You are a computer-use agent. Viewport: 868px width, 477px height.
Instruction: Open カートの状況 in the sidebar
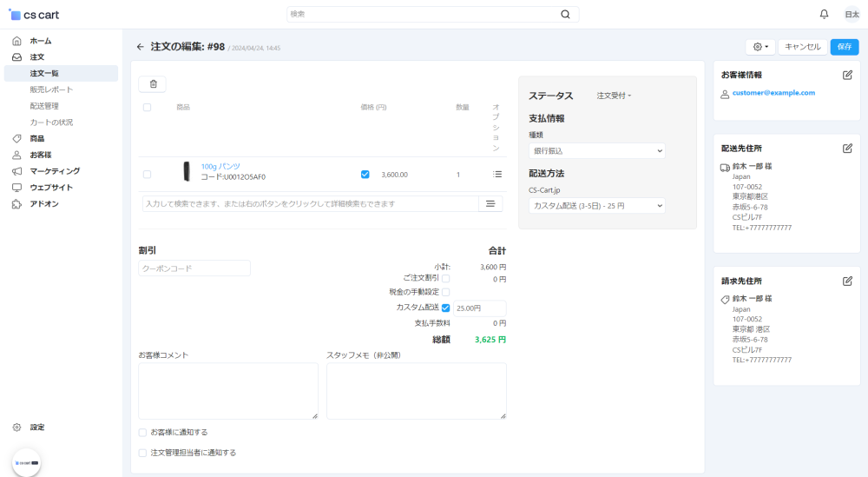coord(51,123)
